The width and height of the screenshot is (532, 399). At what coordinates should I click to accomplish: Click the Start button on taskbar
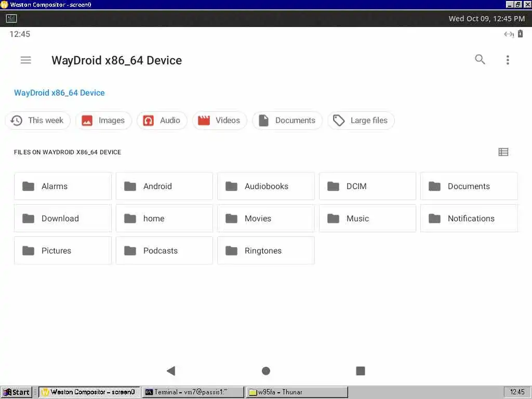[x=16, y=392]
